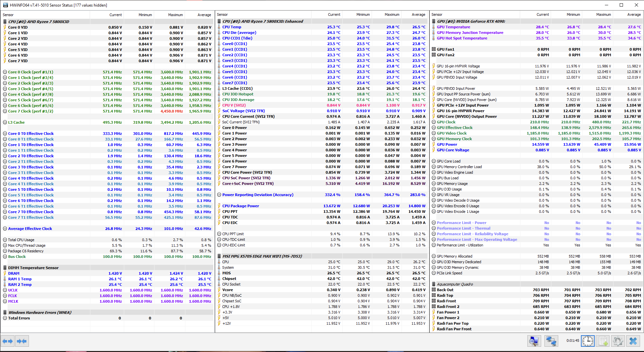Click the fan icon for Back Out
Screen dimensions: 644x352
(x=434, y=290)
